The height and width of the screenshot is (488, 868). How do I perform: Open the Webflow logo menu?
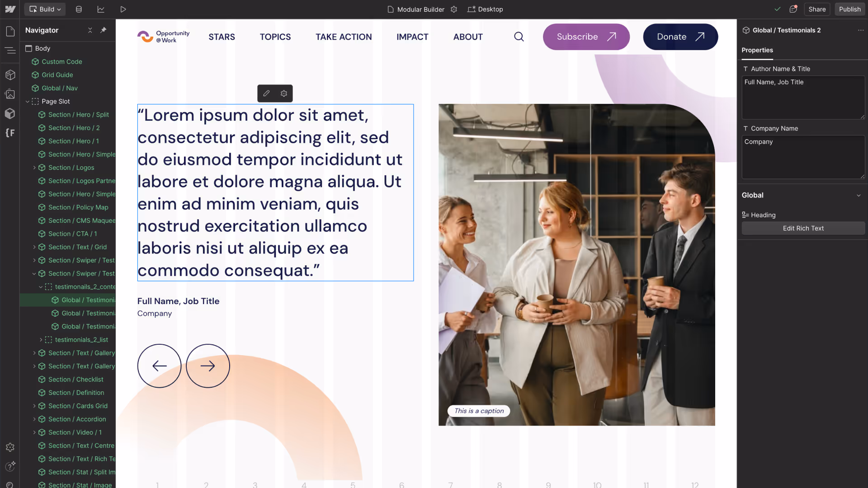(x=10, y=9)
